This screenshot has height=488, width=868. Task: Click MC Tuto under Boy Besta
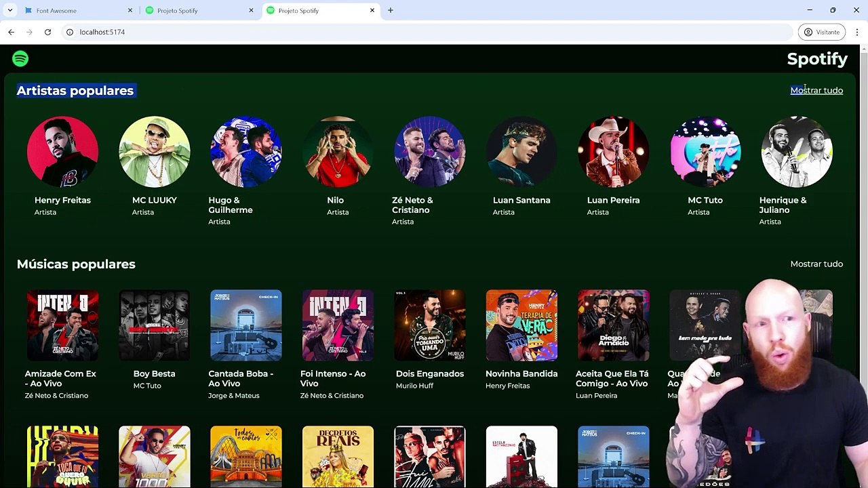[x=147, y=386]
